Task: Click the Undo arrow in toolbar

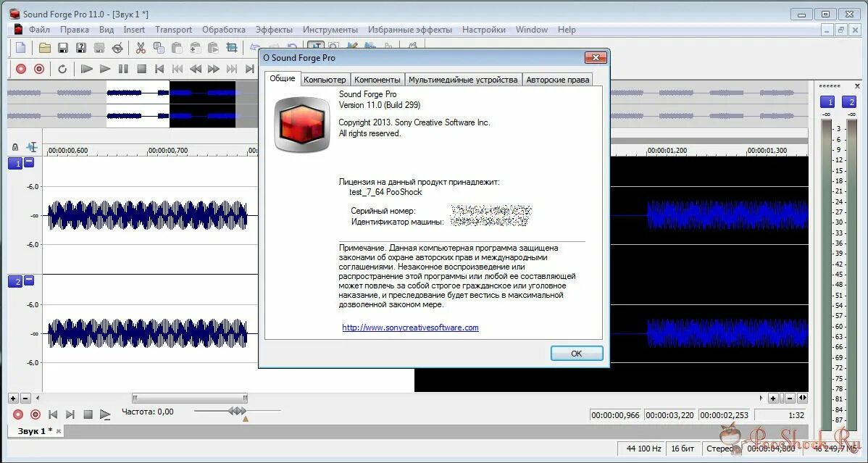Action: click(255, 48)
